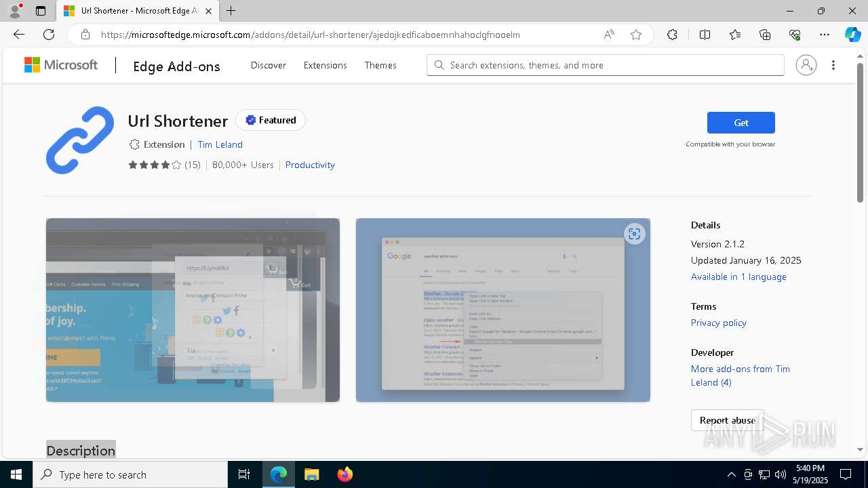Screen dimensions: 868x488
Task: Open the Extensions menu item
Action: coord(325,65)
